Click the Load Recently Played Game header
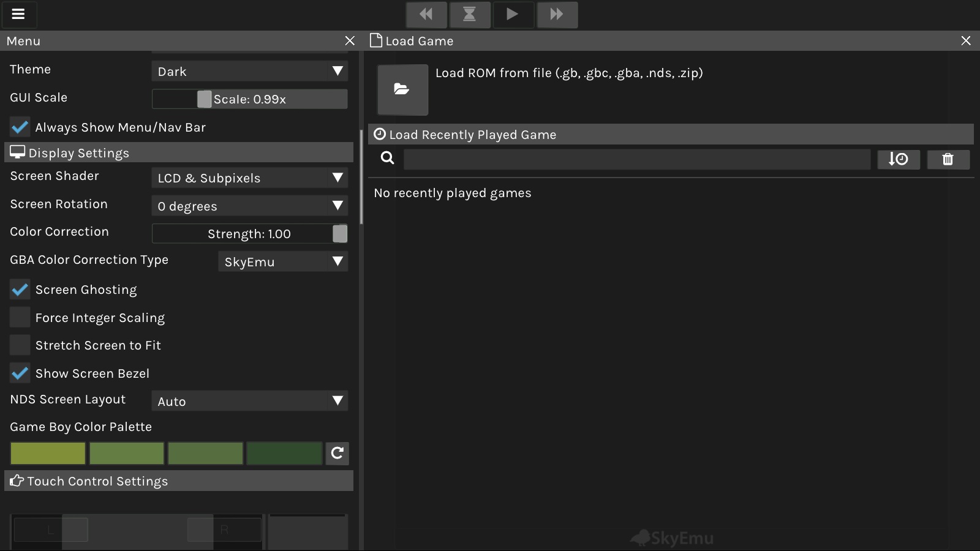The width and height of the screenshot is (980, 551). pyautogui.click(x=671, y=134)
